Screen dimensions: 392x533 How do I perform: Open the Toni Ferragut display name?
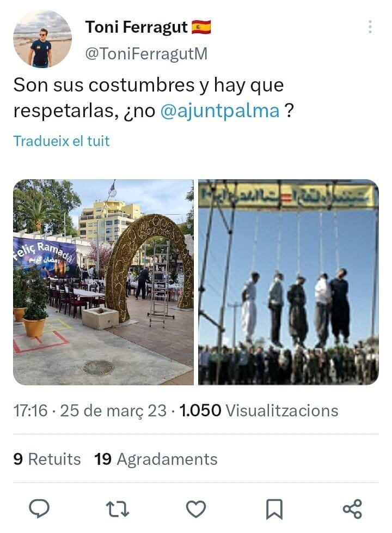click(x=136, y=27)
